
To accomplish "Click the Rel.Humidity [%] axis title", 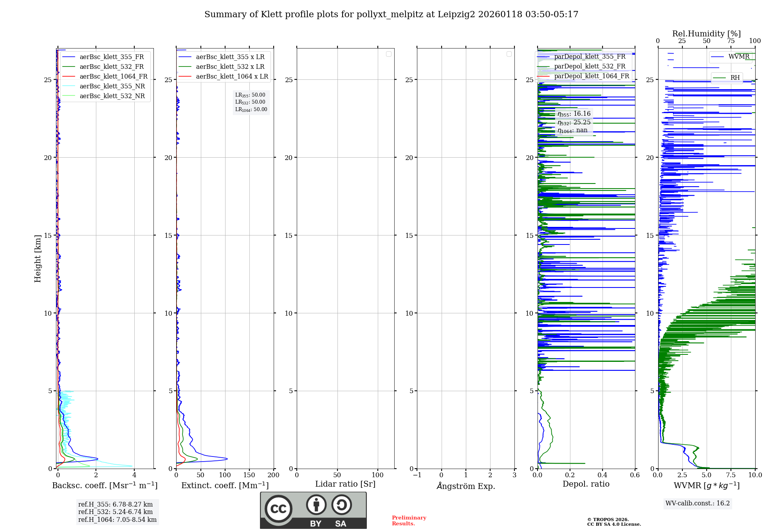I will click(x=706, y=34).
